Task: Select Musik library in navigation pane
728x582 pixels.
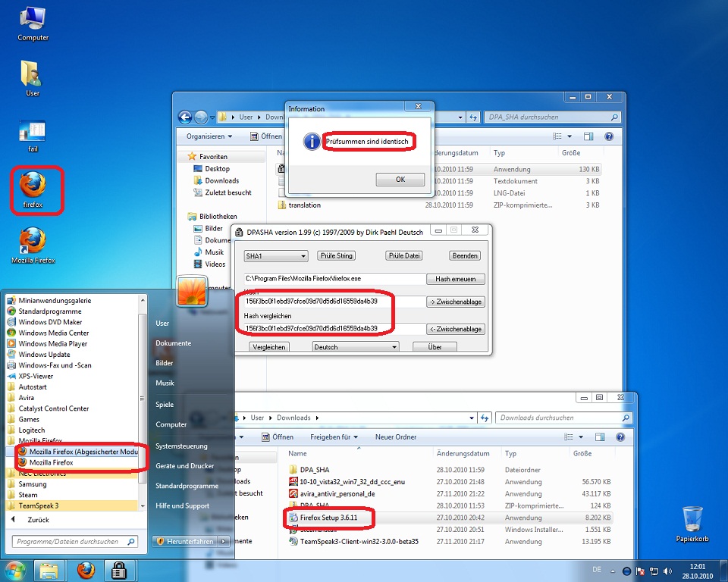Action: click(215, 252)
